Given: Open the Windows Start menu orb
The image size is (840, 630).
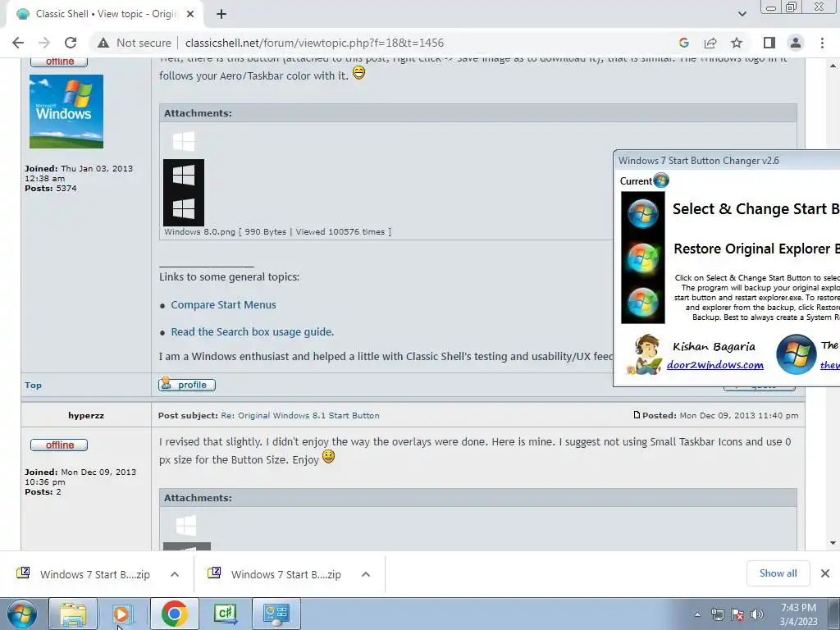Looking at the screenshot, I should tap(22, 614).
